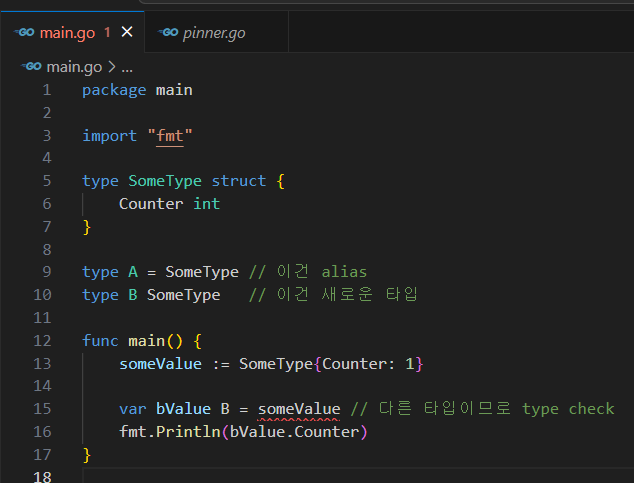Screen dimensions: 634x483
Task: Click the Go file icon in breadcrumb
Action: [x=32, y=67]
